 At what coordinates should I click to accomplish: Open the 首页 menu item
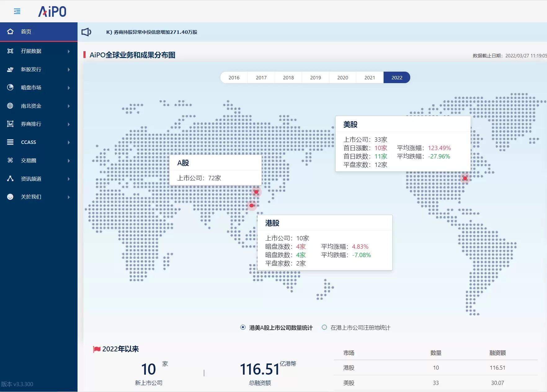(x=39, y=32)
